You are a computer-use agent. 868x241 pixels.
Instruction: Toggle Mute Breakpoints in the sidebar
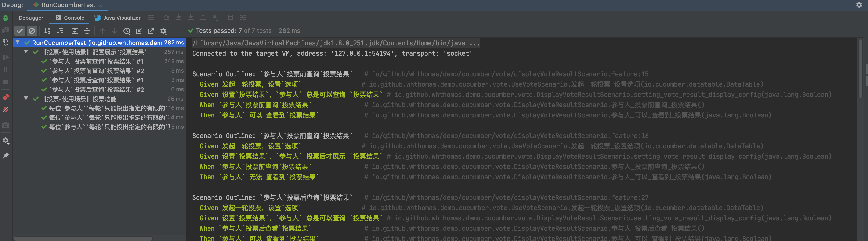click(6, 110)
